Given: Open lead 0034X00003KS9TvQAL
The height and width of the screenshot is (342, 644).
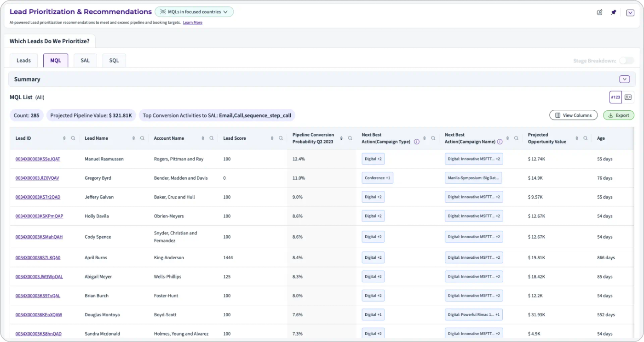Looking at the screenshot, I should pos(38,296).
